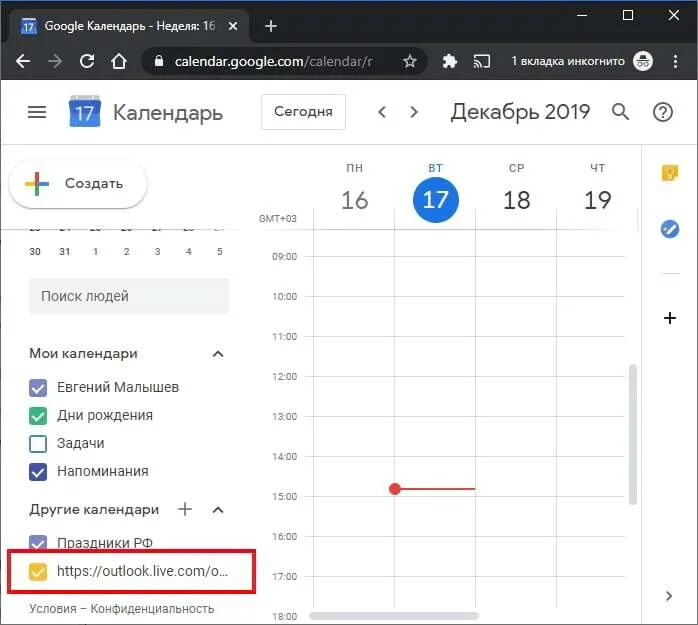Click the red current-time marker
The width and height of the screenshot is (698, 625).
pyautogui.click(x=394, y=489)
